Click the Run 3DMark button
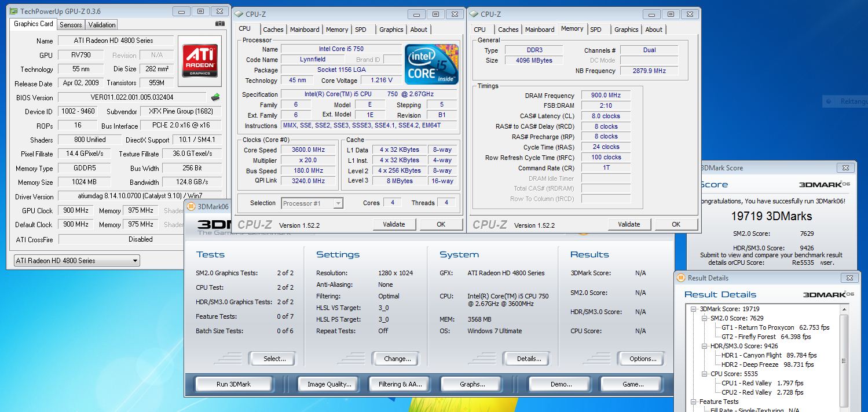Screen dimensions: 868x412 (x=233, y=384)
